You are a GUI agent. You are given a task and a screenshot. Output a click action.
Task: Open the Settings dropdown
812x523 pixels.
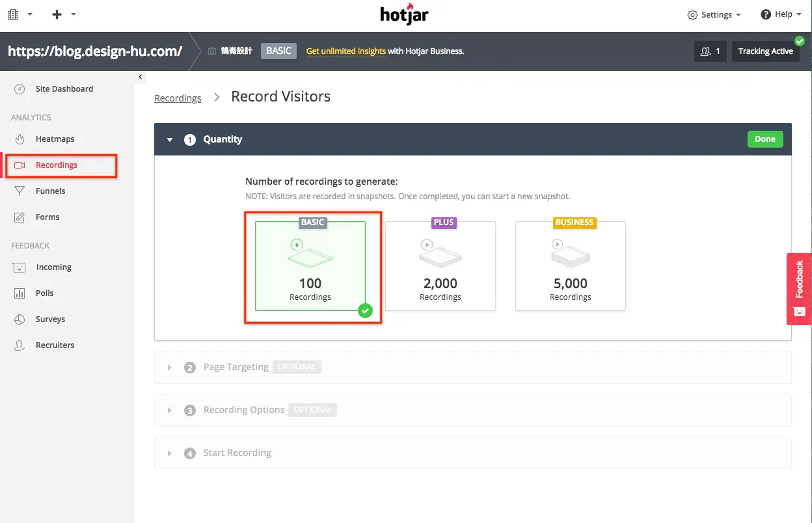pos(714,14)
